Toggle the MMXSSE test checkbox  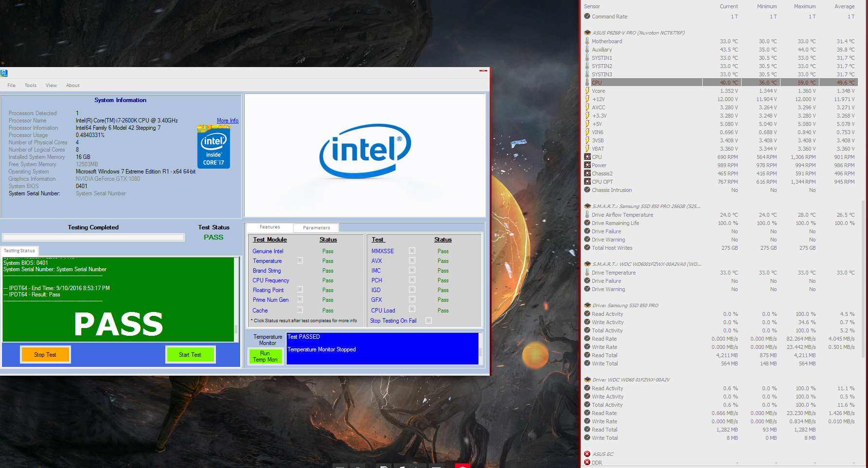pyautogui.click(x=412, y=251)
